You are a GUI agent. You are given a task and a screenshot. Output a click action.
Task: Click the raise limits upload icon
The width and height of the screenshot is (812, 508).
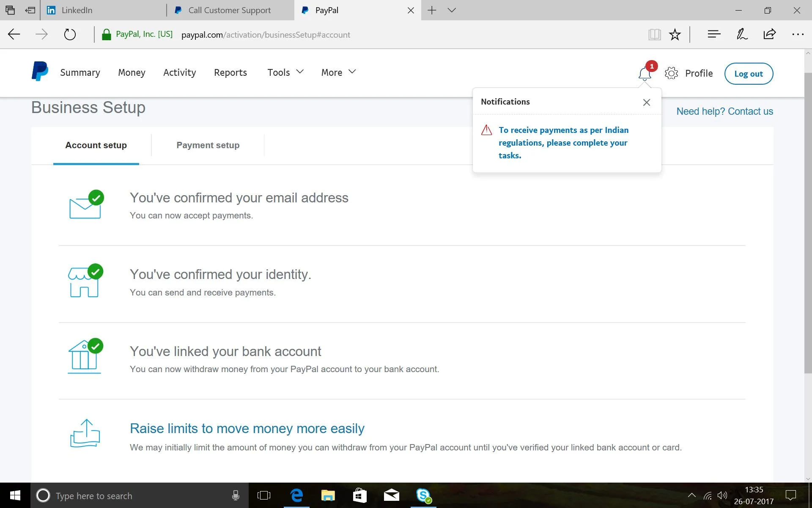pos(85,433)
